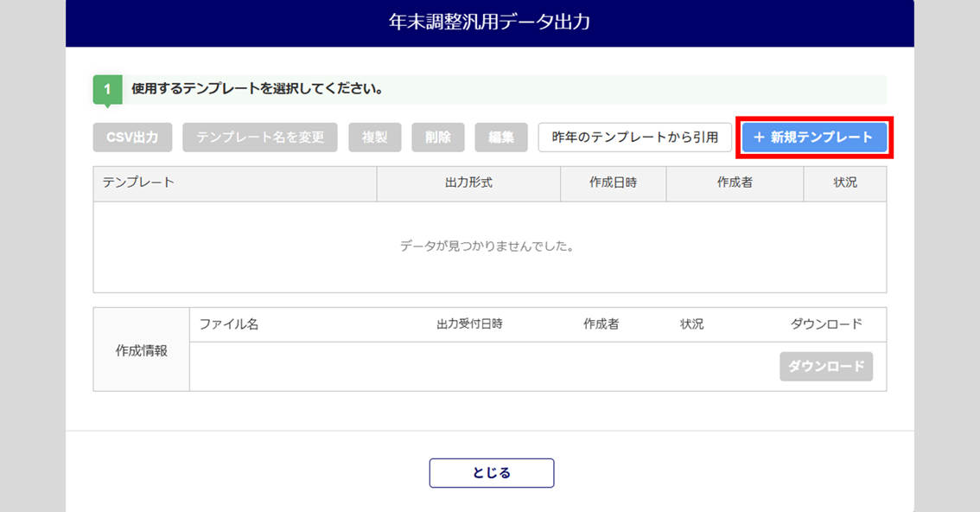Create a new template with ＋新規テンプレート

point(814,138)
